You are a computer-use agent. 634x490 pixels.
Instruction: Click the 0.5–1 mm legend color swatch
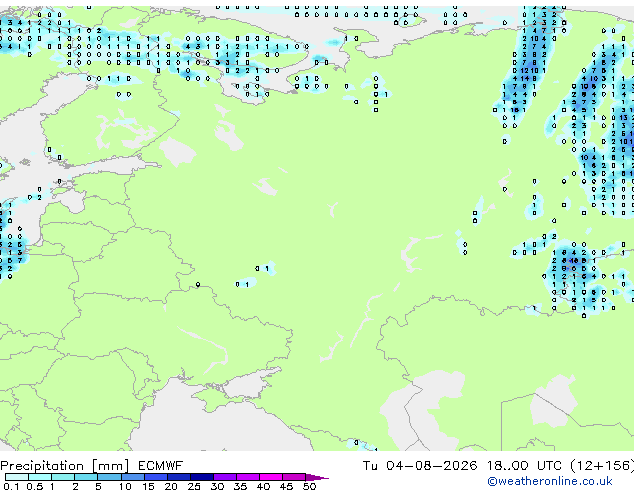[x=40, y=477]
